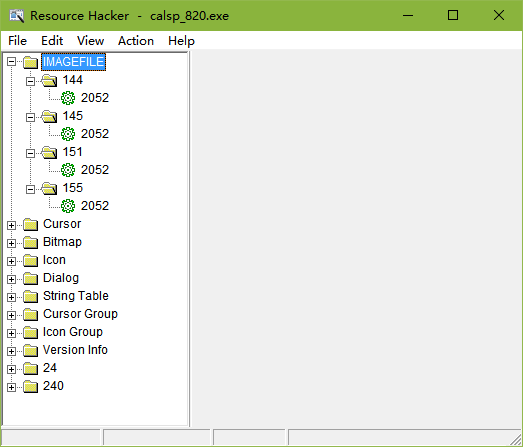
Task: Select the Dialog label in tree
Action: pos(61,278)
